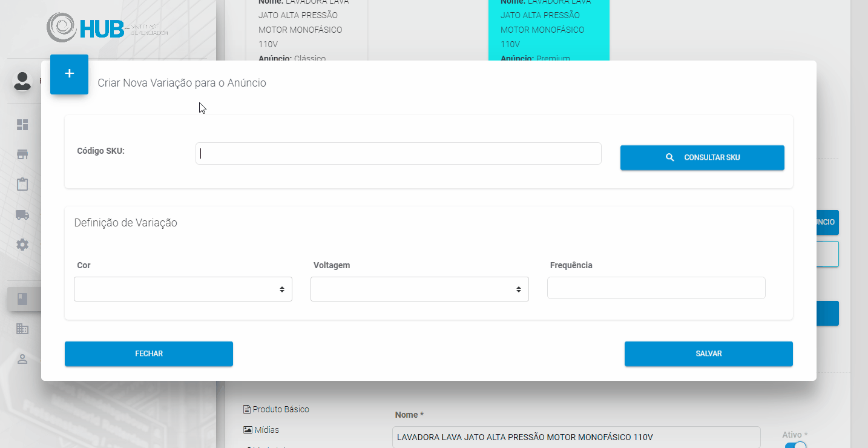Open the Voltagem dropdown
The height and width of the screenshot is (448, 868).
tap(419, 289)
